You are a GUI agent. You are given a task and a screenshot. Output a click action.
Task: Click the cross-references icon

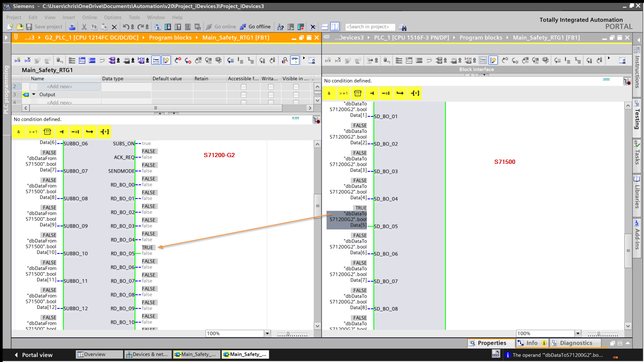coord(313,27)
